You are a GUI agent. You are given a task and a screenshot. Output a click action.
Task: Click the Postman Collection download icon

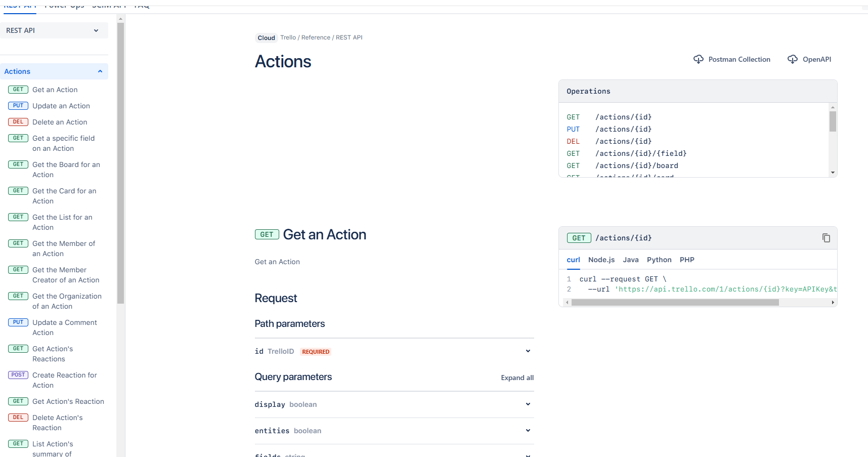point(698,59)
